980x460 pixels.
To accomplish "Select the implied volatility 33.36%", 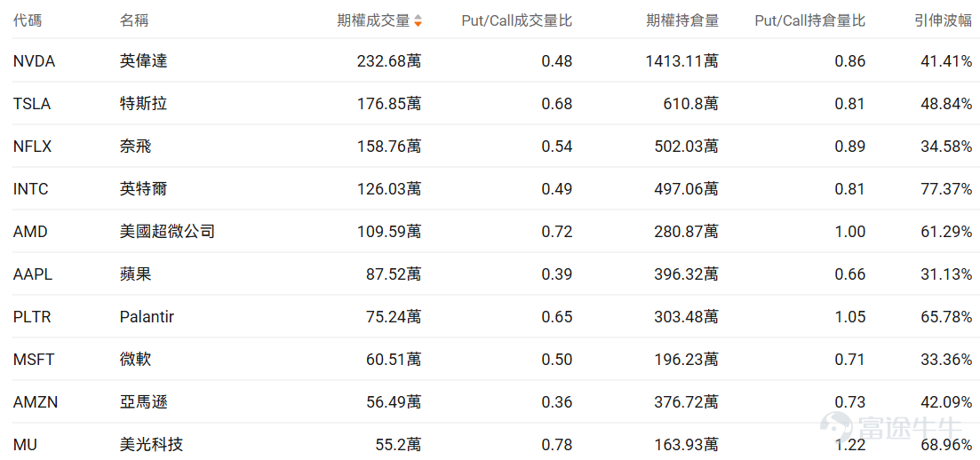I will pos(946,360).
